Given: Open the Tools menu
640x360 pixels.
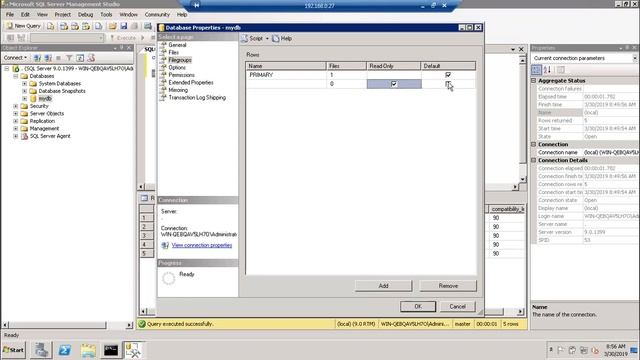Looking at the screenshot, I should 106,14.
